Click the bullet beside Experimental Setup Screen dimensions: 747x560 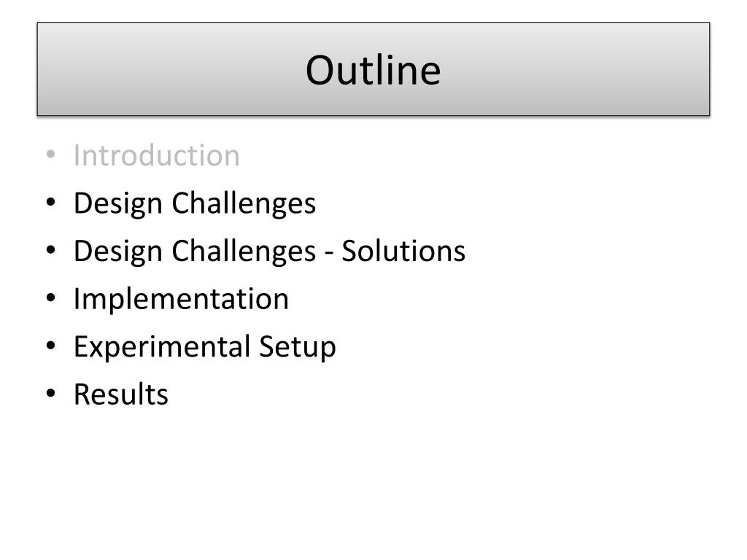pyautogui.click(x=50, y=346)
